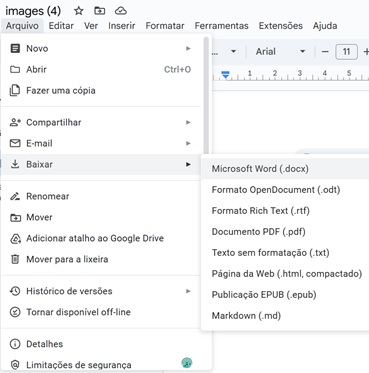
Task: Choose Renomear from the menu
Action: tap(102, 196)
